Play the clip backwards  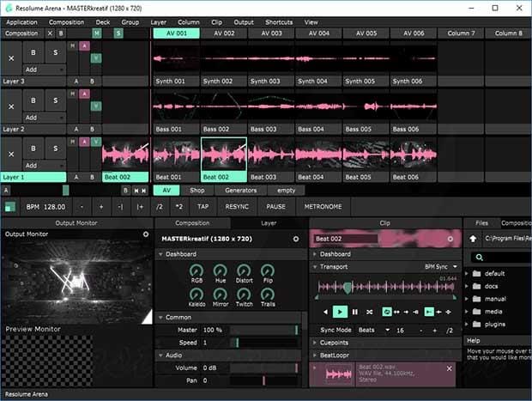pos(323,312)
